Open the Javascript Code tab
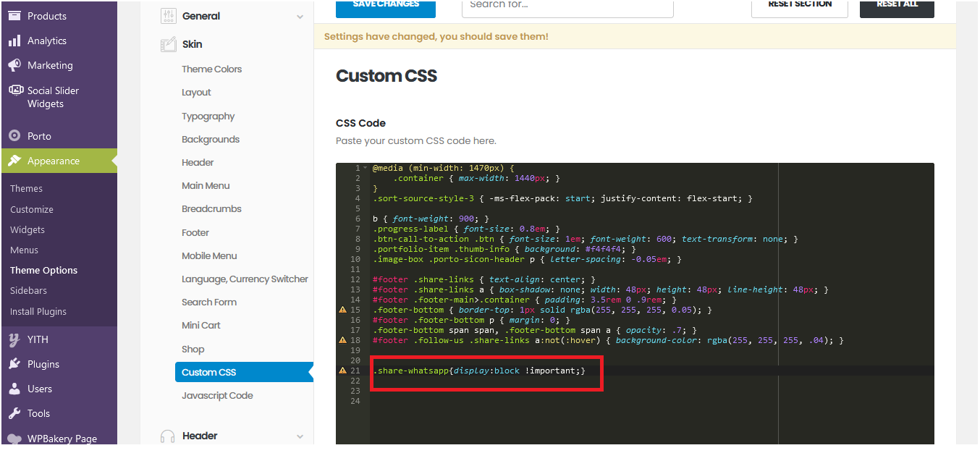 pos(217,396)
